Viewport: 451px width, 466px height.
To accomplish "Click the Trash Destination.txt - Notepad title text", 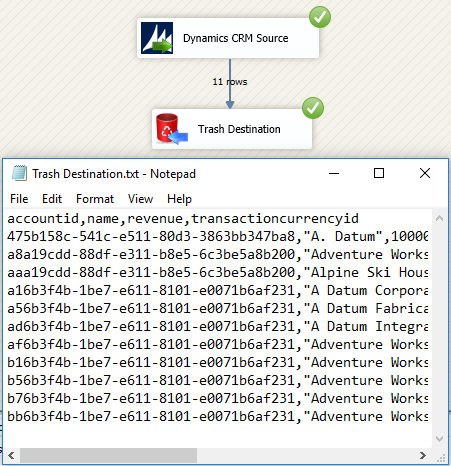I will point(114,174).
